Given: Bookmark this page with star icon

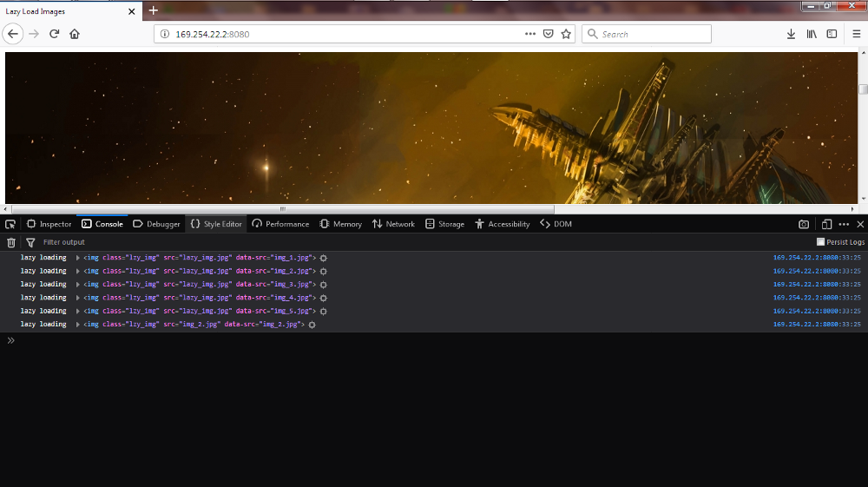Looking at the screenshot, I should pyautogui.click(x=566, y=34).
